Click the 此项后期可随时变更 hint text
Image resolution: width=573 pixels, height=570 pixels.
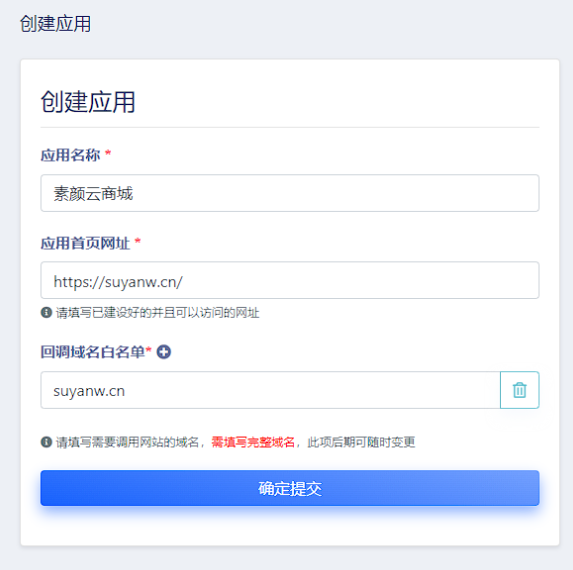[x=361, y=442]
